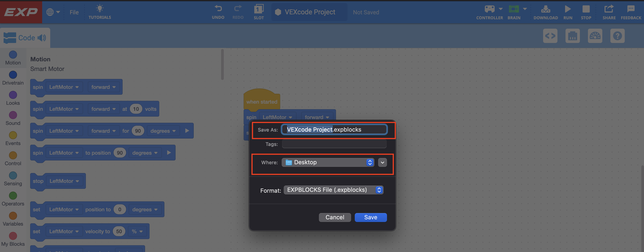Select the Variables category

pyautogui.click(x=13, y=219)
